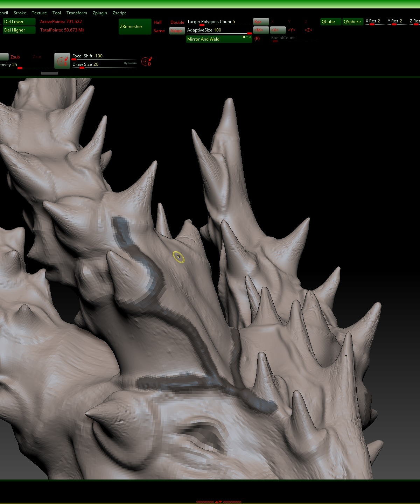Click the RadialCount slider

293,38
